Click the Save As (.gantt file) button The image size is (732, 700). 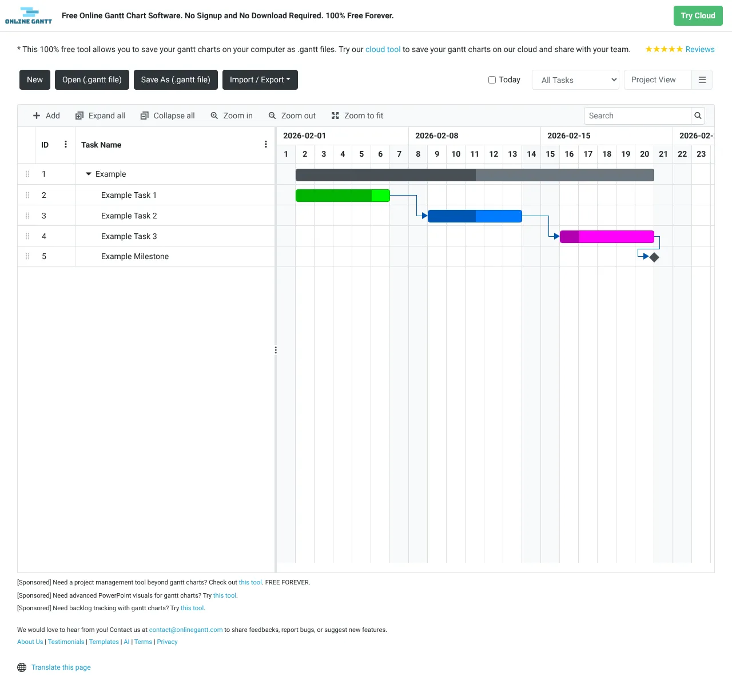(176, 79)
